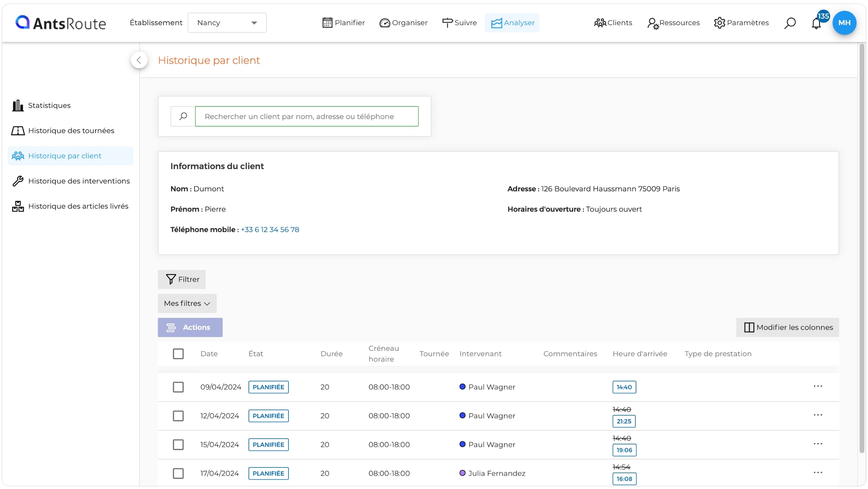Open the Clients menu

point(613,23)
